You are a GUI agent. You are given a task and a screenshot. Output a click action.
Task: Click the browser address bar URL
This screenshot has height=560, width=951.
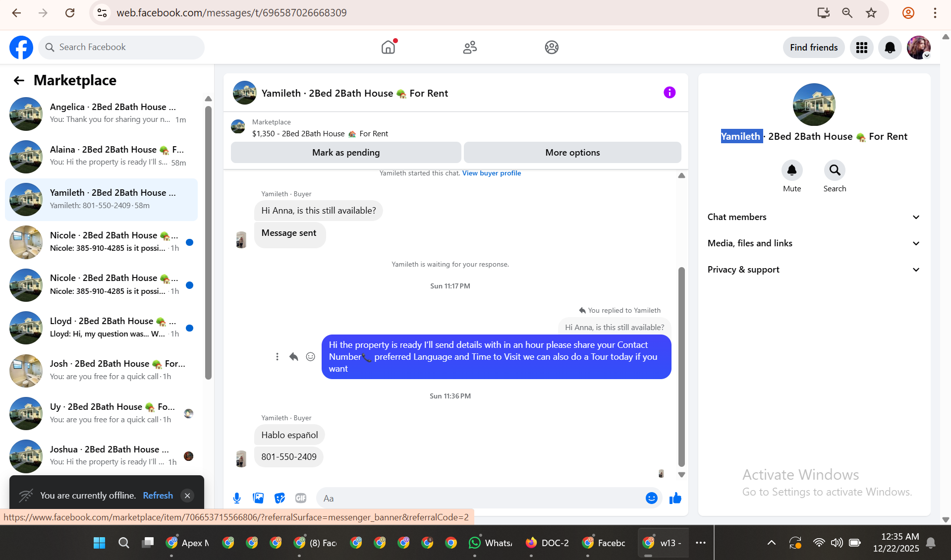[x=231, y=13]
